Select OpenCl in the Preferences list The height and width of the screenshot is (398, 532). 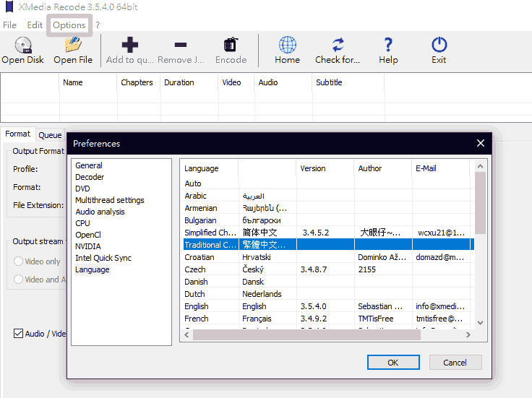coord(88,235)
